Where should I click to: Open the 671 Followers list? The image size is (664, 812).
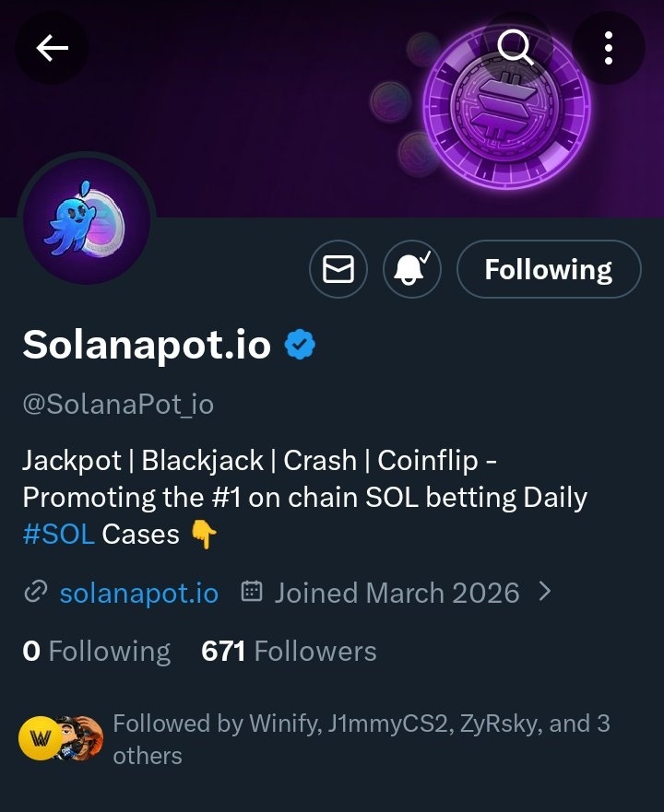pos(289,652)
